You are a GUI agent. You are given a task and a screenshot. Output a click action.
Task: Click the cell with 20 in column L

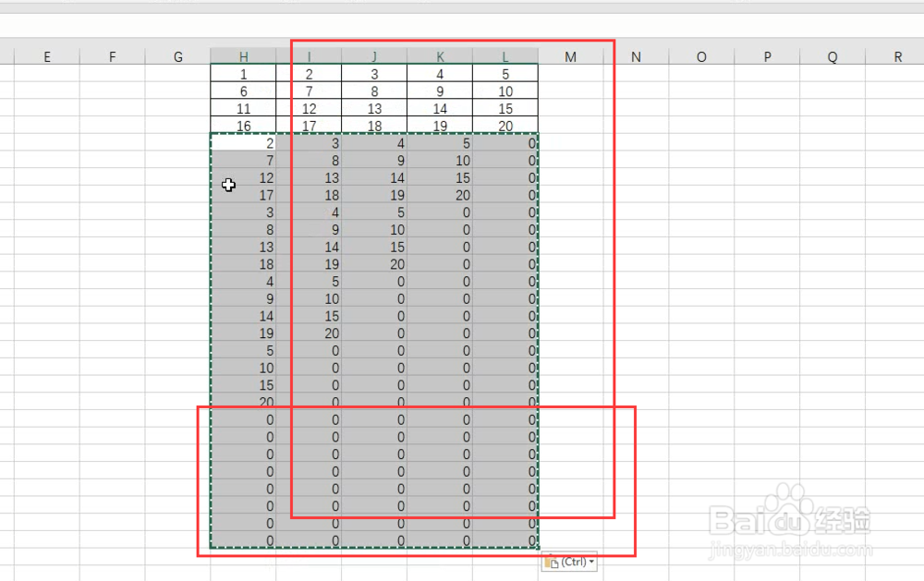[505, 126]
